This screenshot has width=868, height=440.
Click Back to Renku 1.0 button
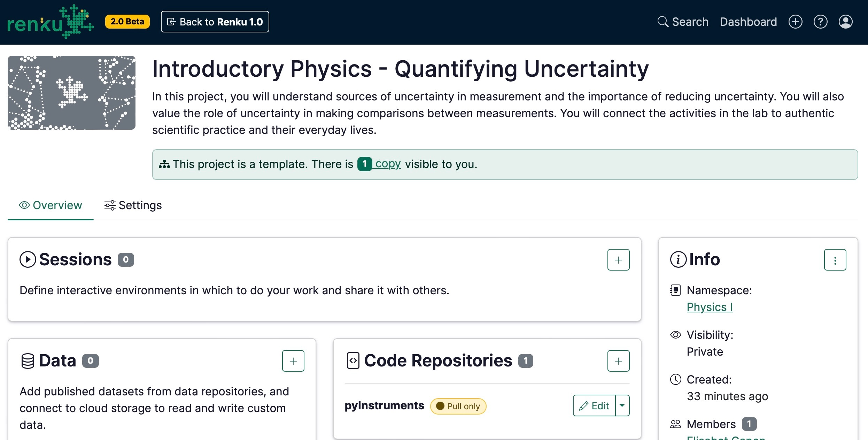pyautogui.click(x=215, y=22)
